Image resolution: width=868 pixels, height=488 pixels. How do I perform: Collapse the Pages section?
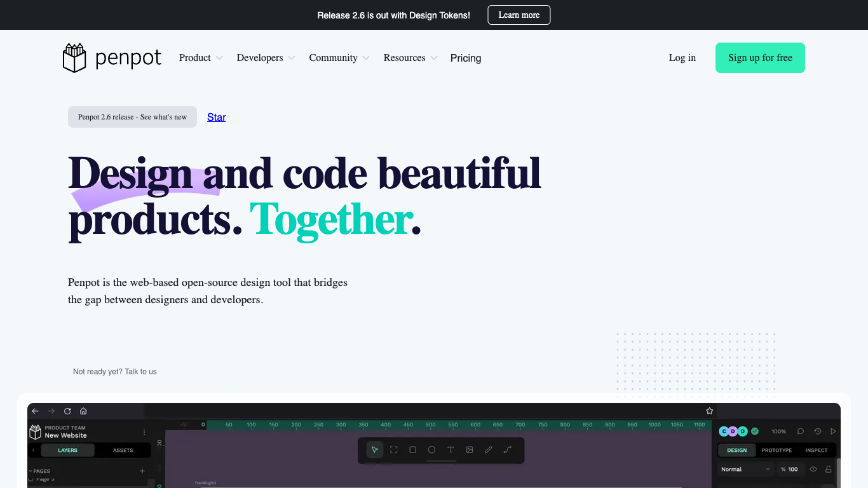pos(39,471)
